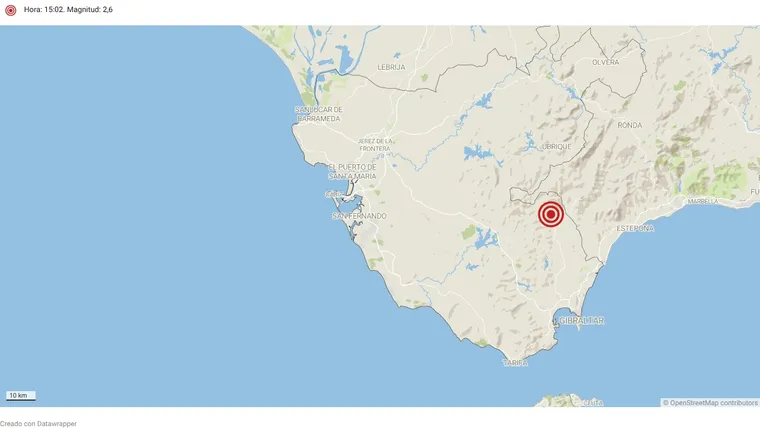The width and height of the screenshot is (760, 428).
Task: Click the Hora 15:02 Magnitud 2,6 caption
Action: tap(68, 9)
